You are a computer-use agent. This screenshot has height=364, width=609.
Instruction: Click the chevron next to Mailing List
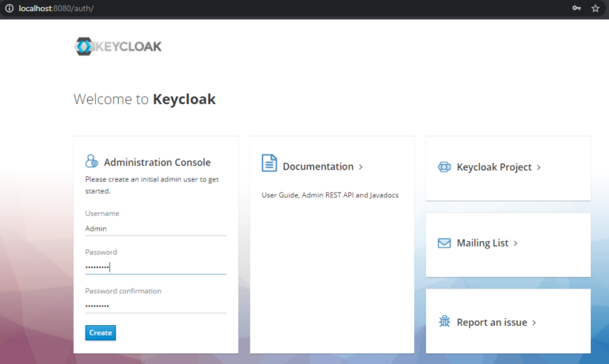515,243
